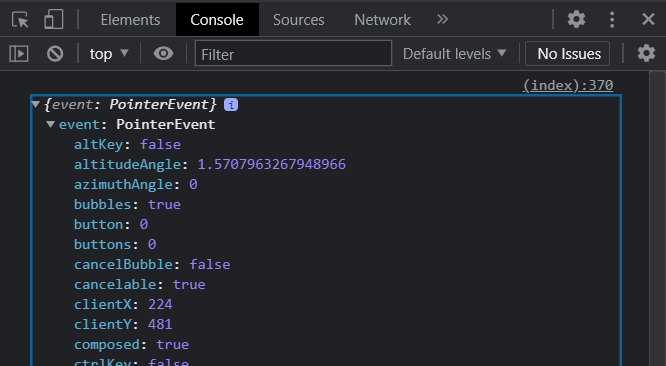
Task: Collapse the {event: PointerEvent} object
Action: pyautogui.click(x=36, y=104)
